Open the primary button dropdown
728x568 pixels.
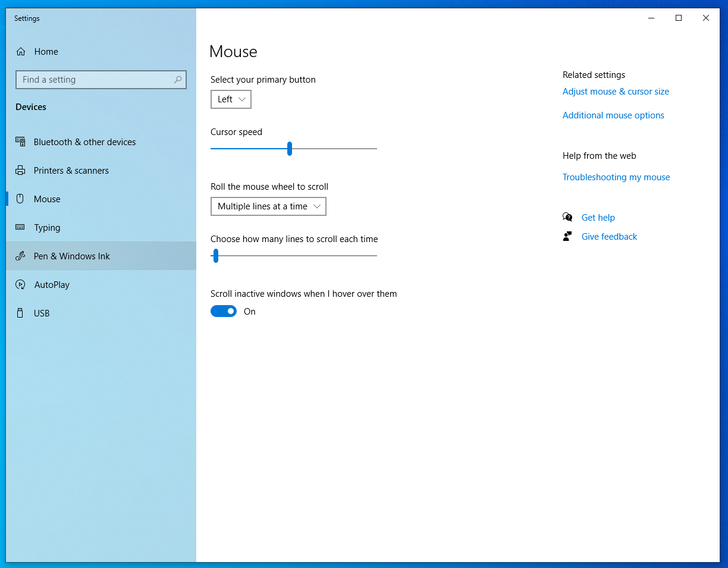231,99
